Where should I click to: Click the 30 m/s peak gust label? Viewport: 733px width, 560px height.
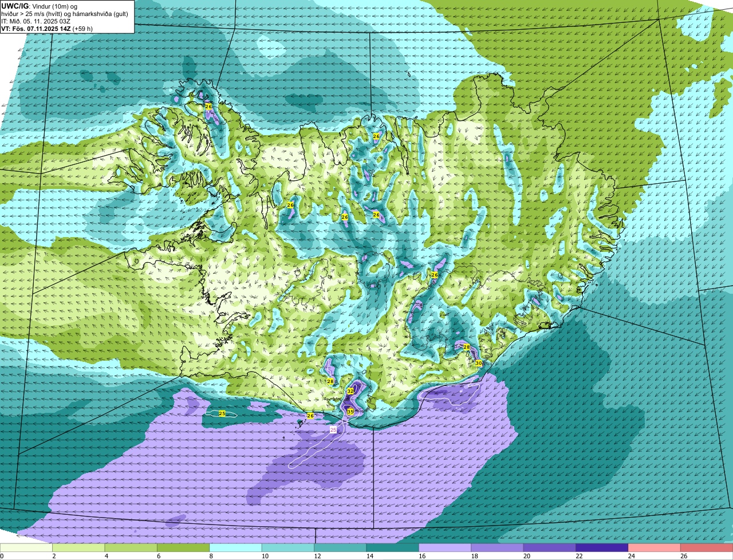[x=479, y=363]
